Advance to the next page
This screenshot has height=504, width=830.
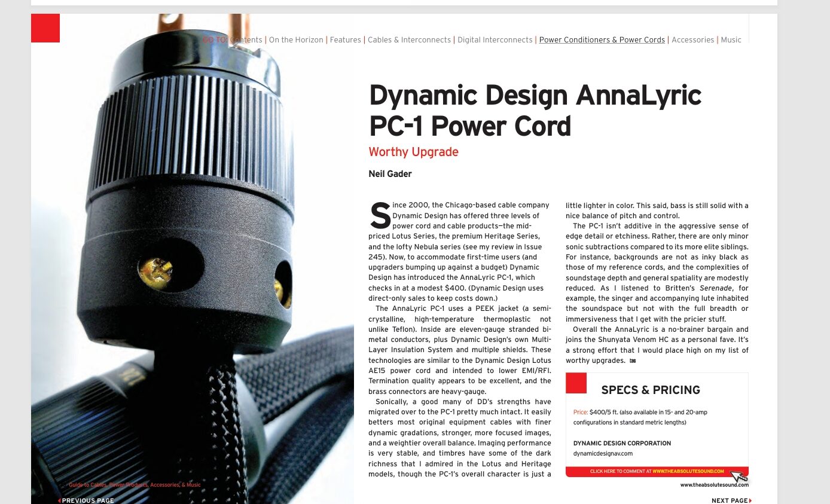point(731,500)
